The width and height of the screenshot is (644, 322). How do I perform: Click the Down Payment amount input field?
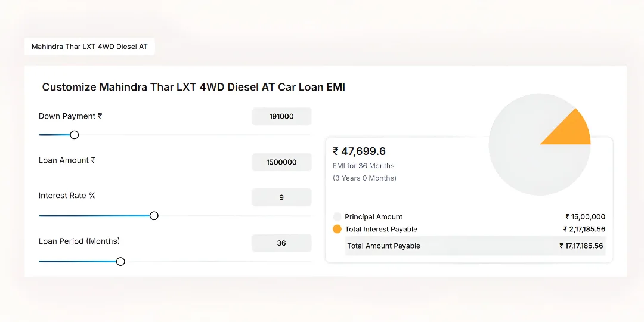pos(281,117)
